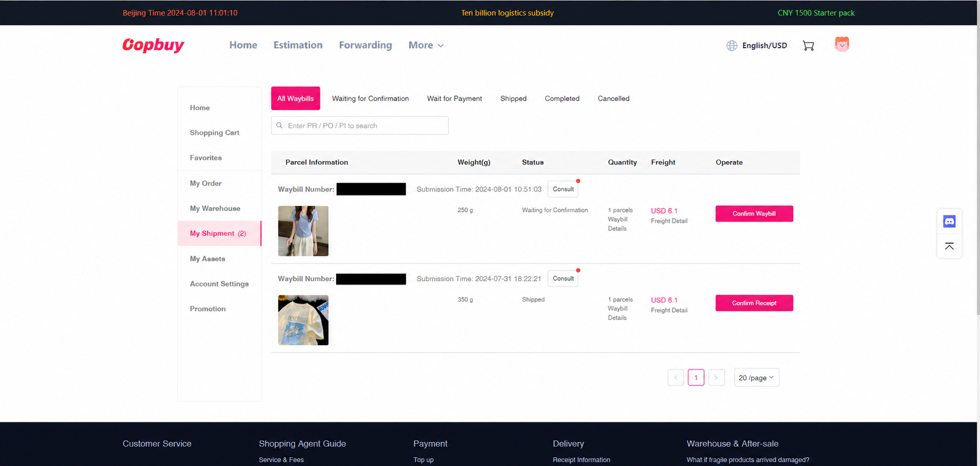The image size is (980, 466).
Task: Click the Confirm Receipt button
Action: (x=754, y=303)
